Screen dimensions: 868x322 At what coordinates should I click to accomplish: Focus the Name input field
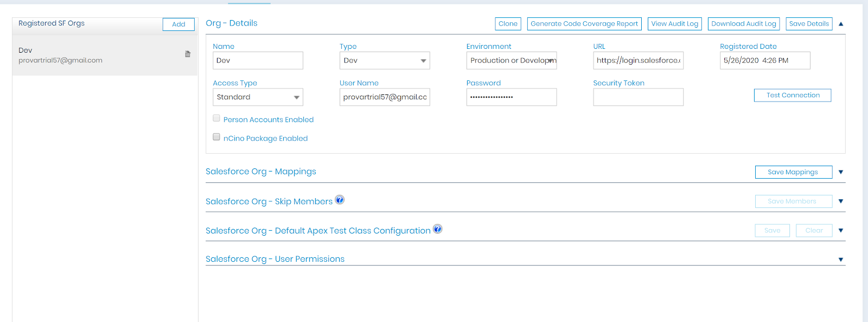(258, 60)
